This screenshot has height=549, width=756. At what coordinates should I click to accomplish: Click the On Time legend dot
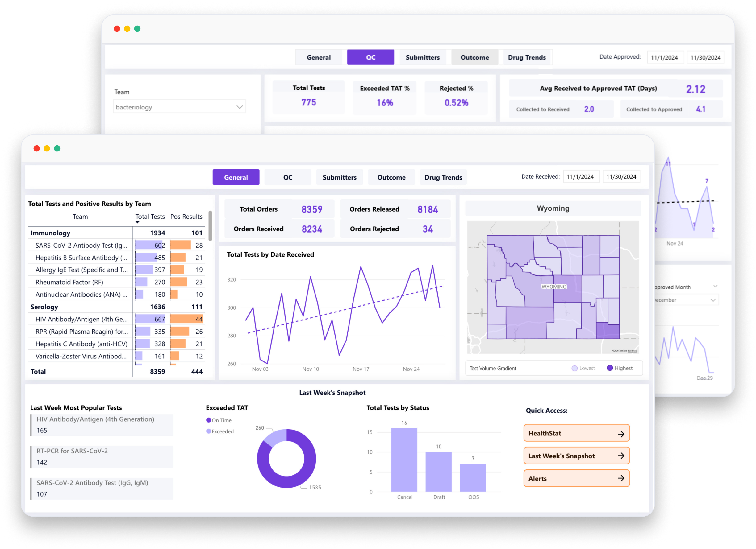(209, 420)
